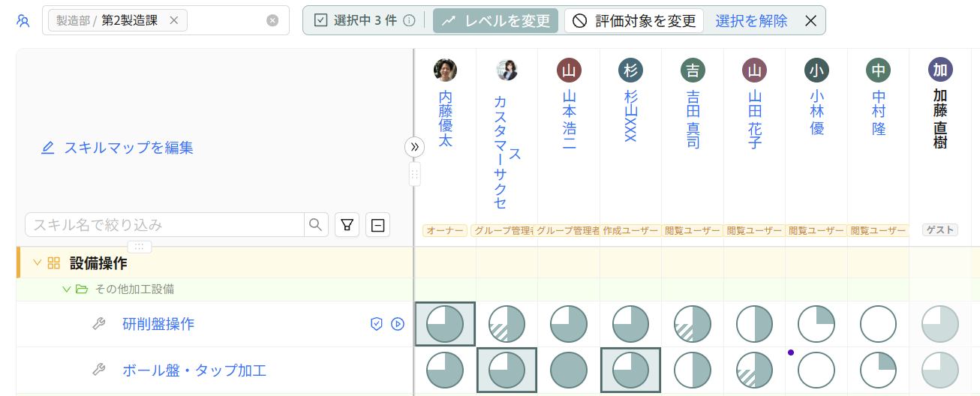Image resolution: width=980 pixels, height=396 pixels.
Task: Open the 山田花子 name link
Action: 755,120
